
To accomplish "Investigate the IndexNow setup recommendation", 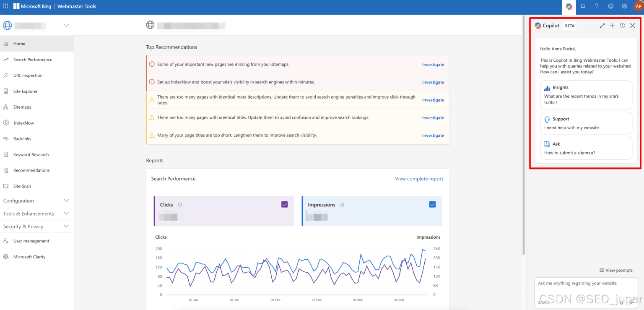I will (433, 82).
